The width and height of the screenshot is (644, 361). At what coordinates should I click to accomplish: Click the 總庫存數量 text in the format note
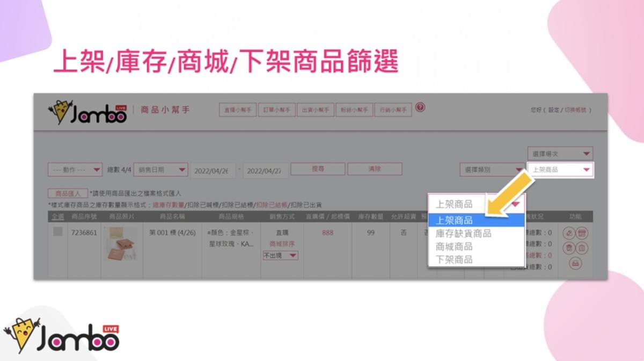coord(169,205)
